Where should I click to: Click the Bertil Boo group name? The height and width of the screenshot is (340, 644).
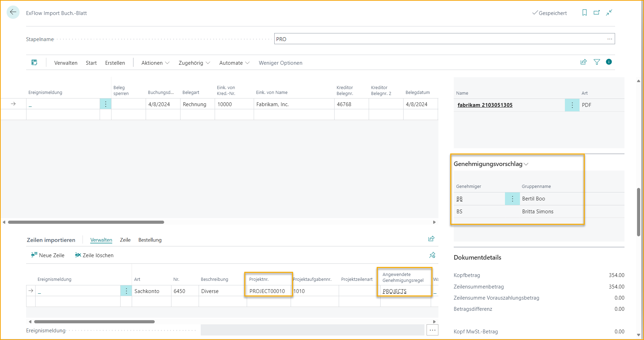(x=534, y=199)
